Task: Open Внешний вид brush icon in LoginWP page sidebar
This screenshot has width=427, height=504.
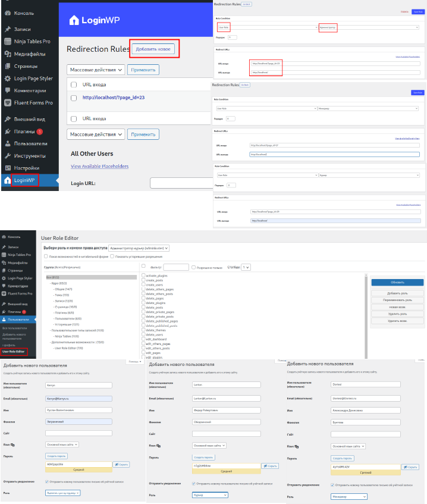Action: coord(8,119)
